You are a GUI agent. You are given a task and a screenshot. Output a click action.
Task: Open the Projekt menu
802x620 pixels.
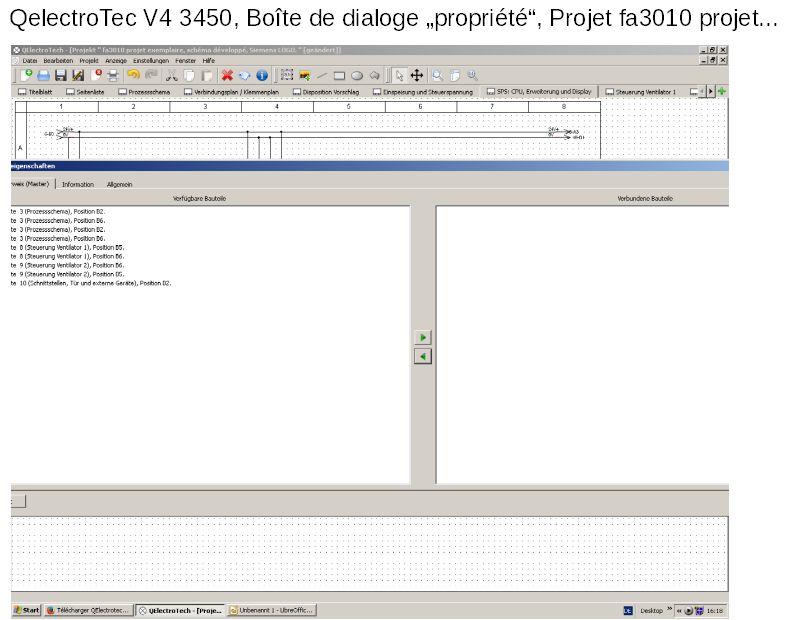point(89,61)
